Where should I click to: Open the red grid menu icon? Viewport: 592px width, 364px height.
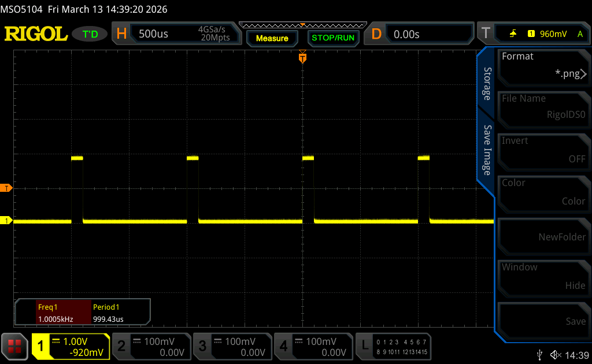(15, 346)
